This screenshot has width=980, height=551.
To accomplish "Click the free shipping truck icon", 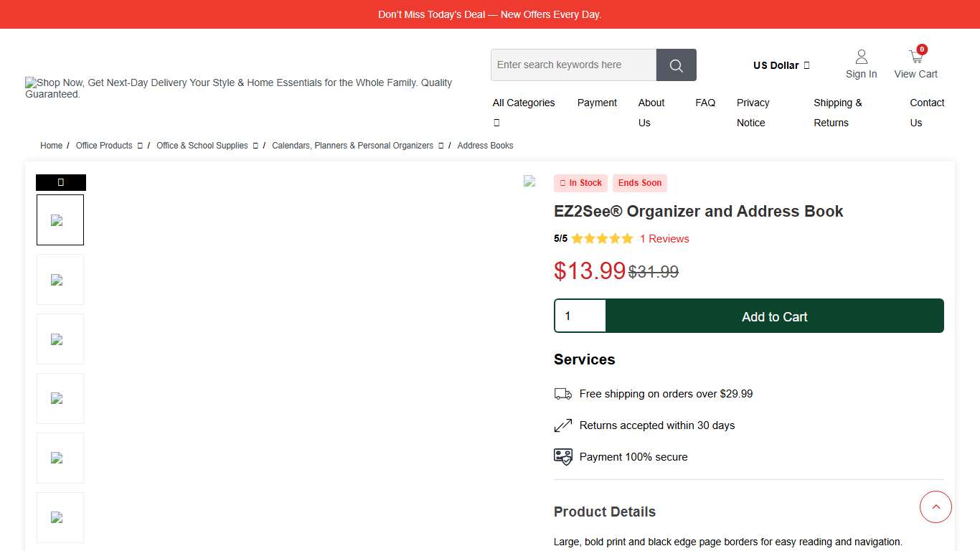I will click(x=563, y=393).
